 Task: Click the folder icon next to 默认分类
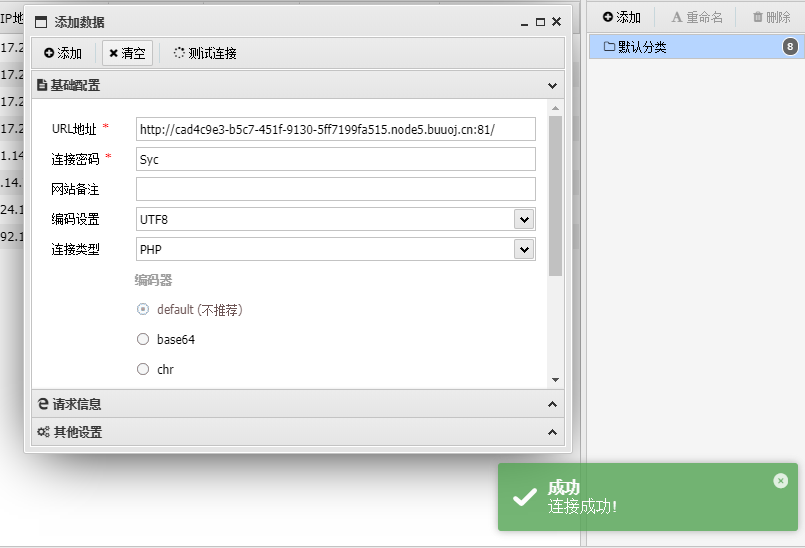609,47
